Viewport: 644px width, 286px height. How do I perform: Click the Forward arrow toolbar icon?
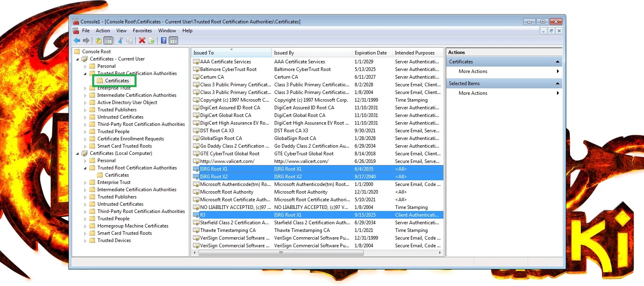(86, 40)
